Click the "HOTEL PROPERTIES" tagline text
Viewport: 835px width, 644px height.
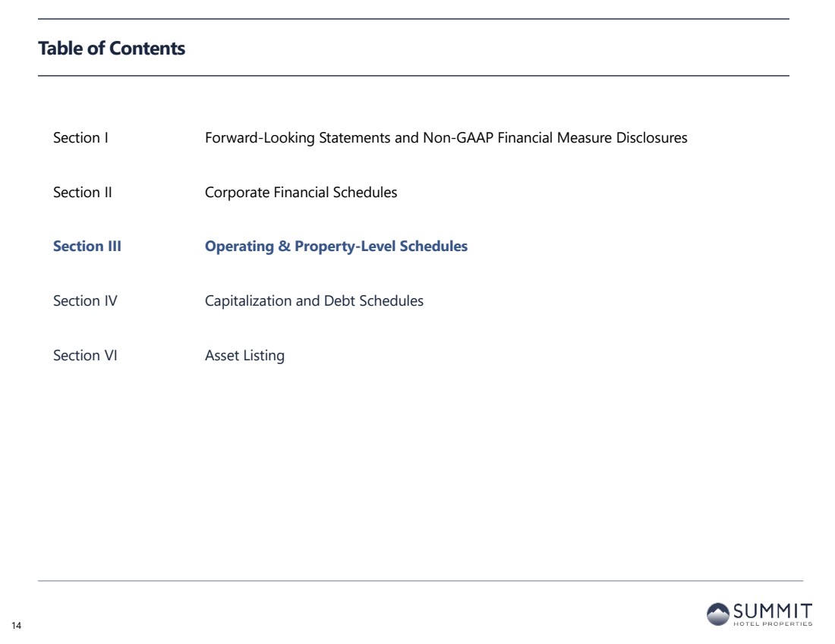[x=773, y=624]
